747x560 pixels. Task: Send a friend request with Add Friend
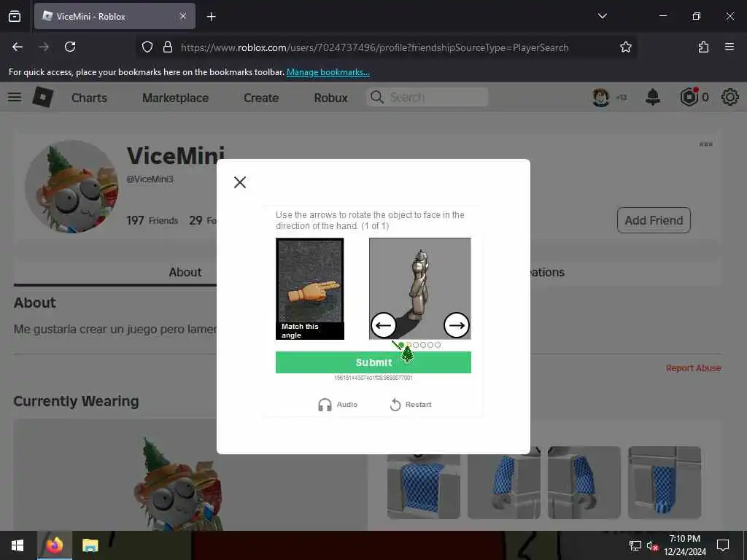point(654,220)
